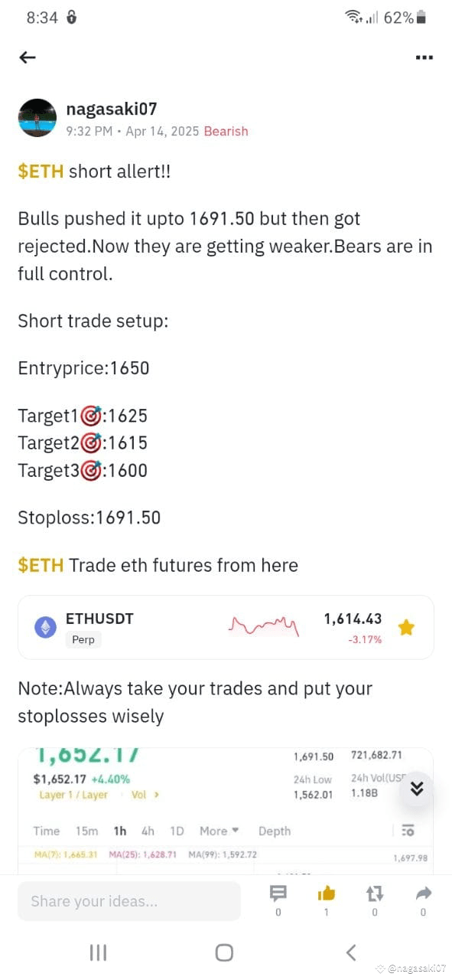Focus the Share your ideas field

(x=129, y=901)
